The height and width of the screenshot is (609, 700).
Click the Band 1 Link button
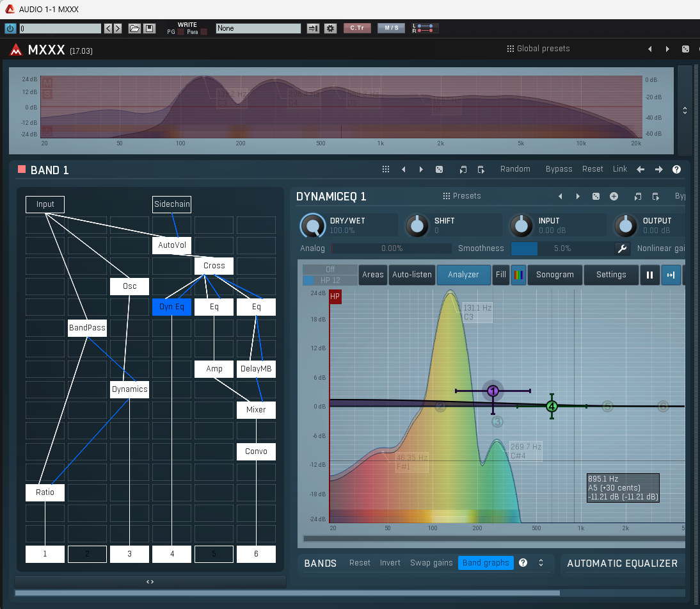(619, 169)
